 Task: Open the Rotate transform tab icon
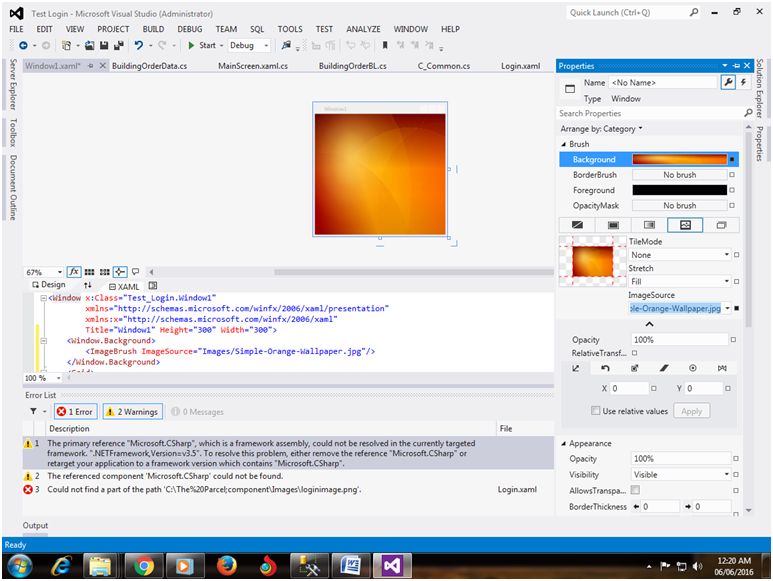(x=605, y=368)
